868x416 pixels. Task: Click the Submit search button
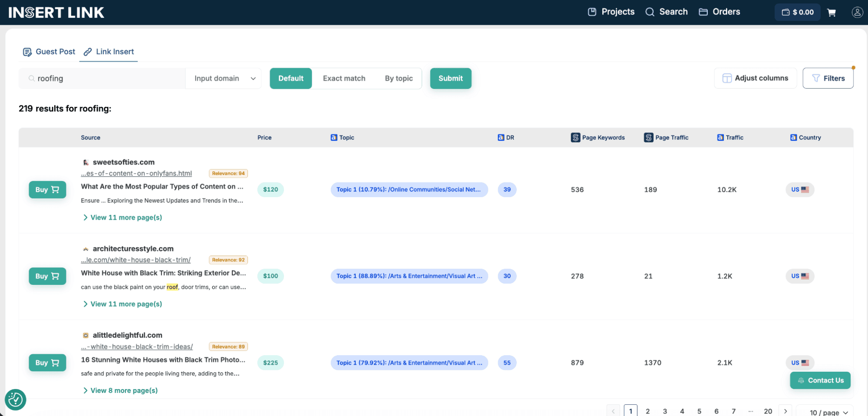(450, 78)
